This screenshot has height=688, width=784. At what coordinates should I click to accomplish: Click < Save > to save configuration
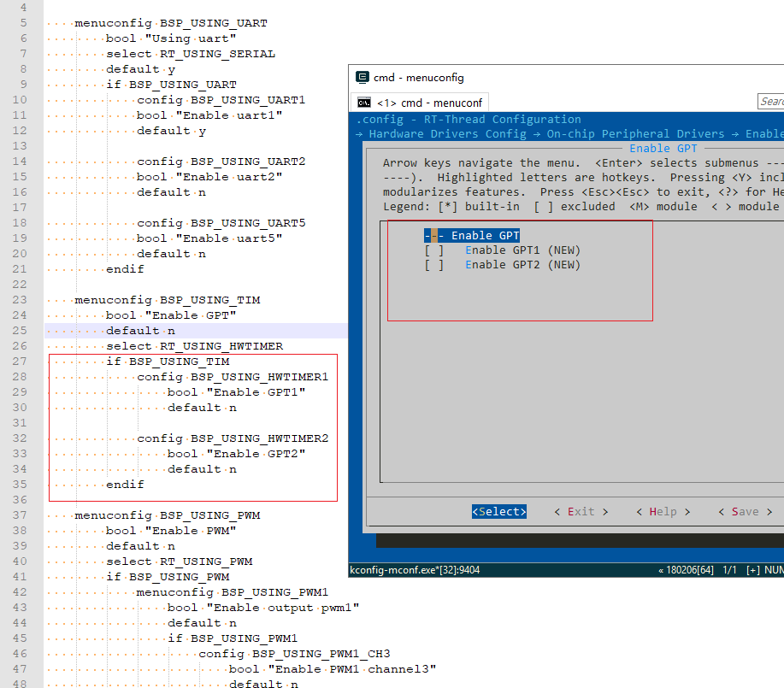745,512
